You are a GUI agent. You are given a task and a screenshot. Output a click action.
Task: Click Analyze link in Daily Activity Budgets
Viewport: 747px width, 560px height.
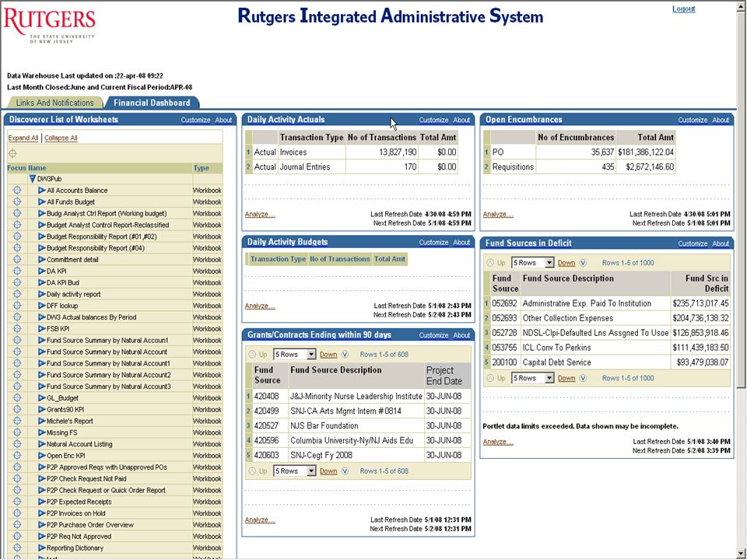click(260, 306)
